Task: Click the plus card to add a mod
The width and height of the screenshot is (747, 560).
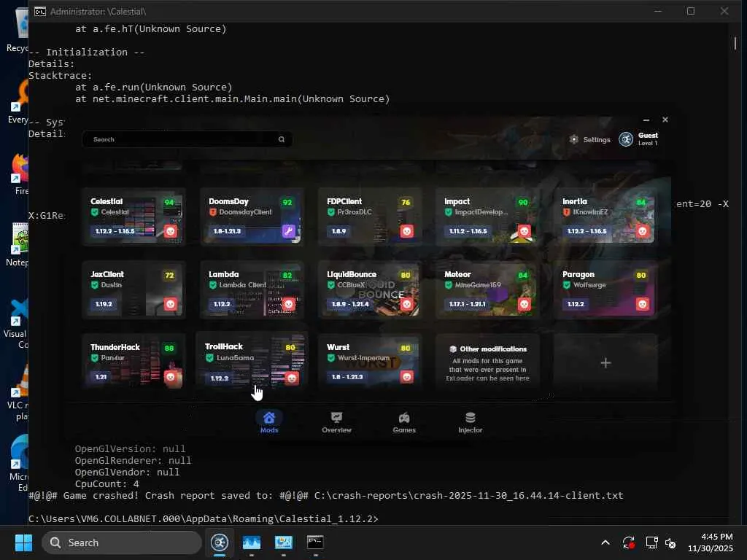Action: 605,363
